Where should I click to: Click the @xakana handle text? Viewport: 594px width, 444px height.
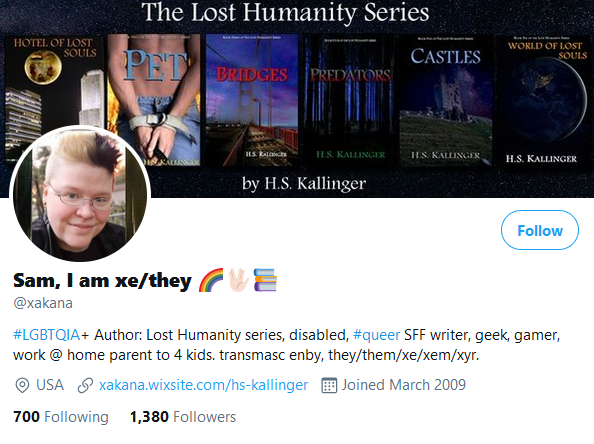click(43, 303)
